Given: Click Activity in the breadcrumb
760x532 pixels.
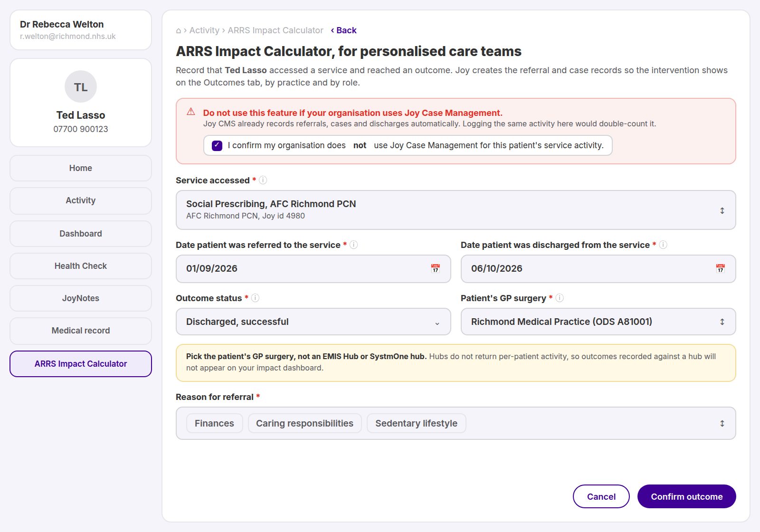Looking at the screenshot, I should (204, 30).
